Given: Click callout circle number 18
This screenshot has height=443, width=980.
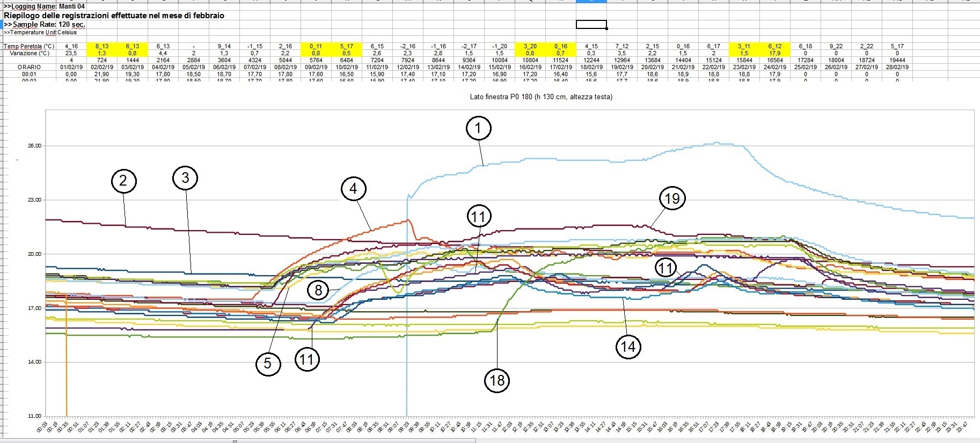Looking at the screenshot, I should (497, 380).
